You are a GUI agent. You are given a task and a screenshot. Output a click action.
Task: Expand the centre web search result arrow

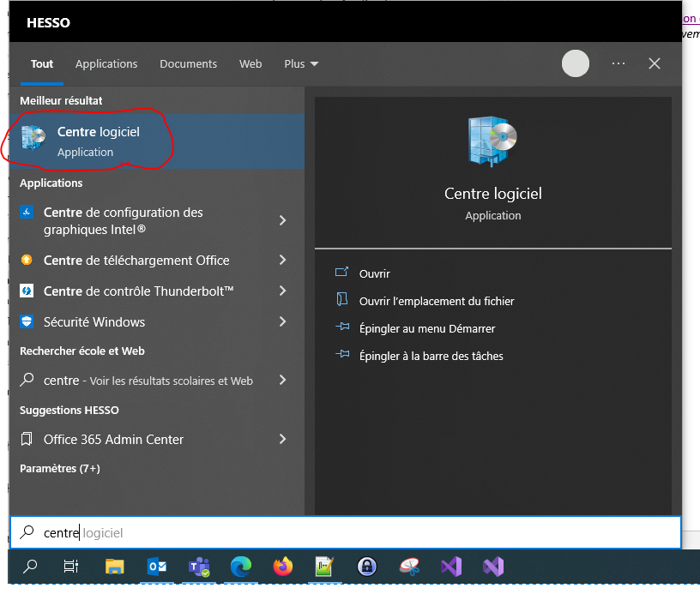tap(282, 380)
